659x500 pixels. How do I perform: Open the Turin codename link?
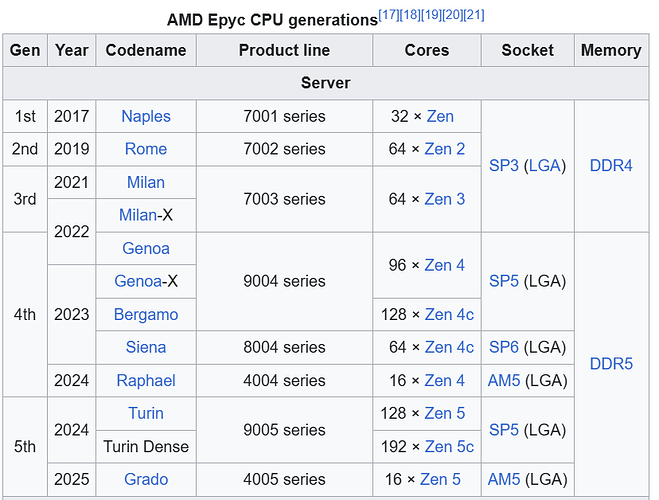(146, 413)
